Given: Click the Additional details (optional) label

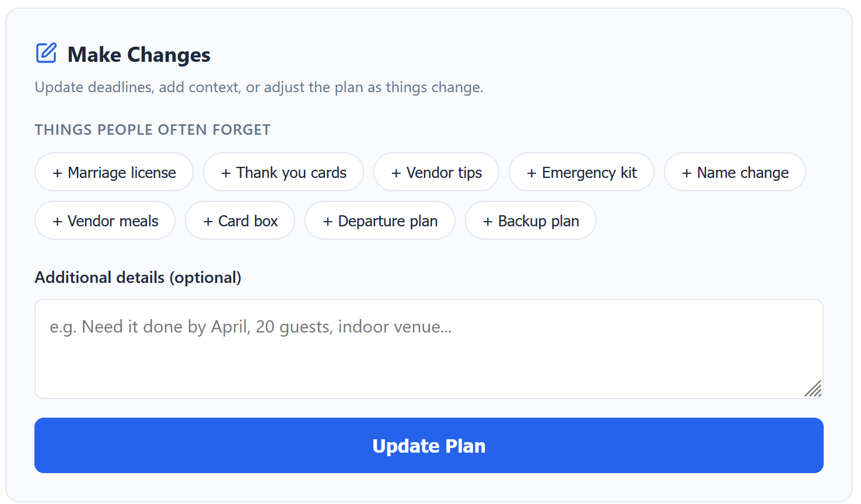Looking at the screenshot, I should [138, 277].
